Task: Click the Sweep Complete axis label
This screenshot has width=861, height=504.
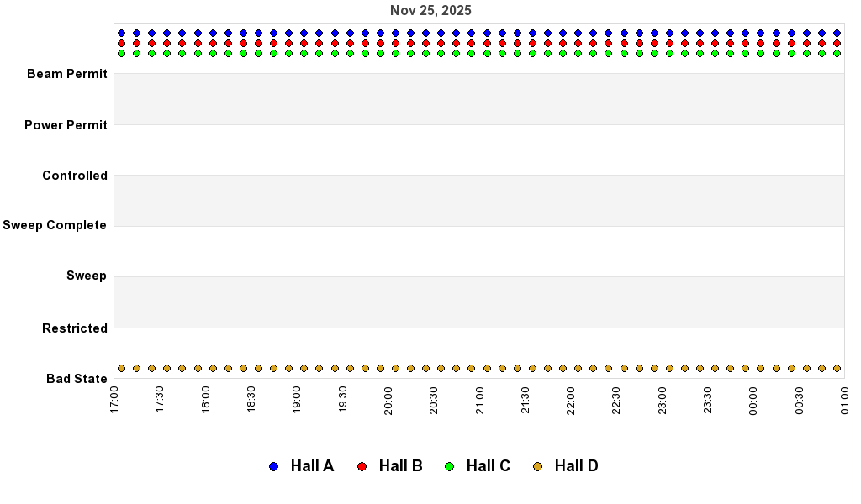Action: pos(55,225)
